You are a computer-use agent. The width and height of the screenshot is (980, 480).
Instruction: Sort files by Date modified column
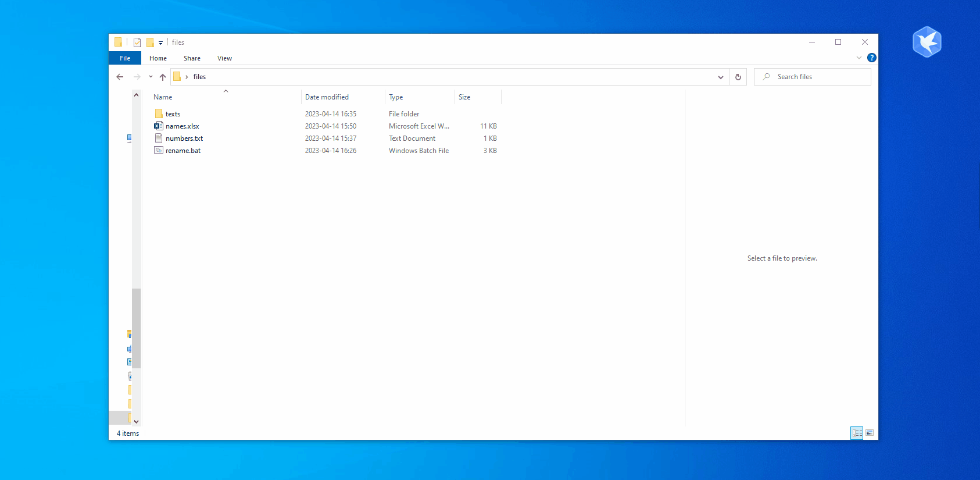click(327, 97)
